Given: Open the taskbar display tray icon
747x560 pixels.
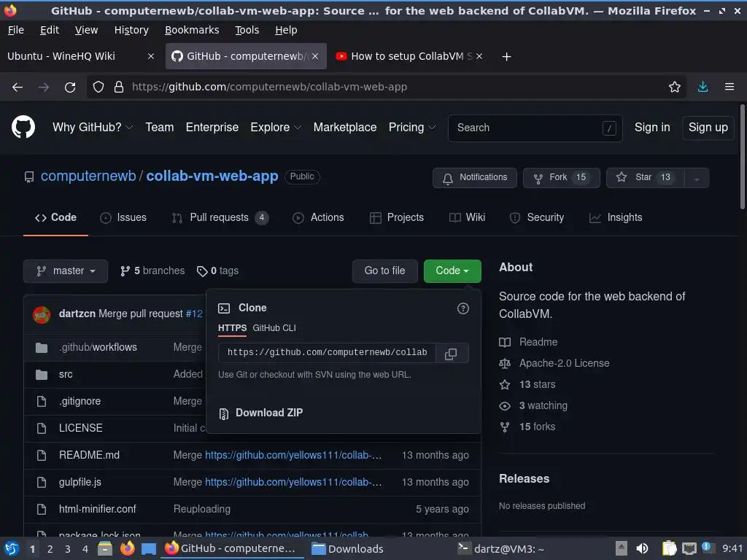Looking at the screenshot, I should coord(689,548).
